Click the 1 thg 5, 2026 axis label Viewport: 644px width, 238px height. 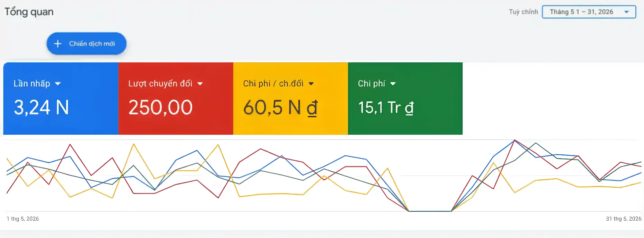23,219
